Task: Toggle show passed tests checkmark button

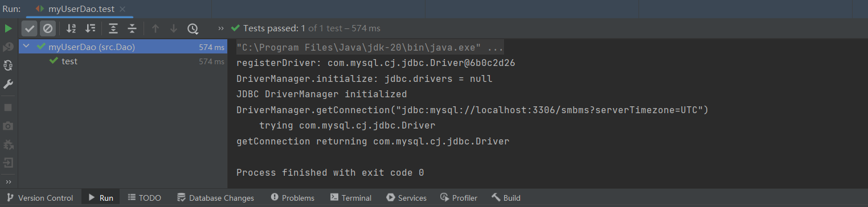Action: 30,28
